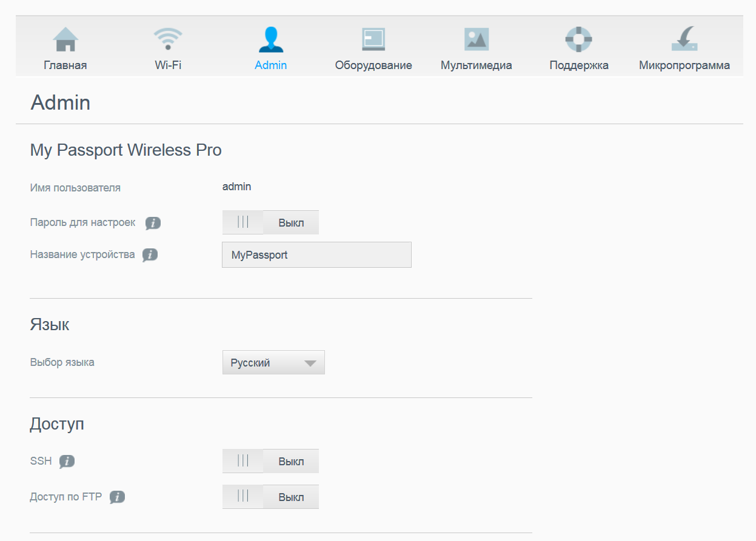Click the MyPassport device name field

[316, 255]
